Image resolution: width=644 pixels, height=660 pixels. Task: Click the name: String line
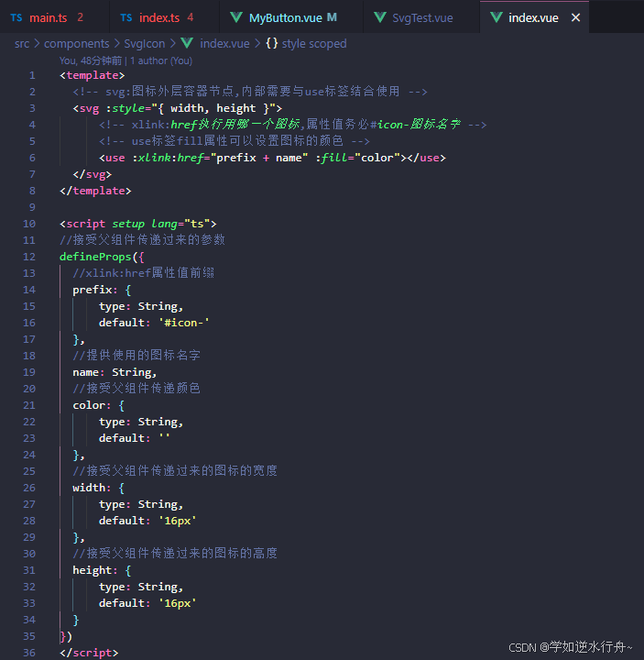[x=115, y=372]
